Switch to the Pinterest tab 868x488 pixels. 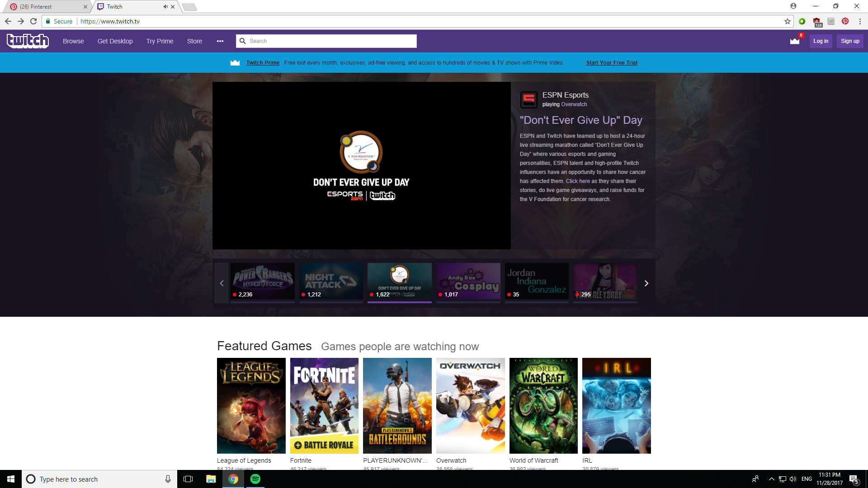(x=45, y=7)
